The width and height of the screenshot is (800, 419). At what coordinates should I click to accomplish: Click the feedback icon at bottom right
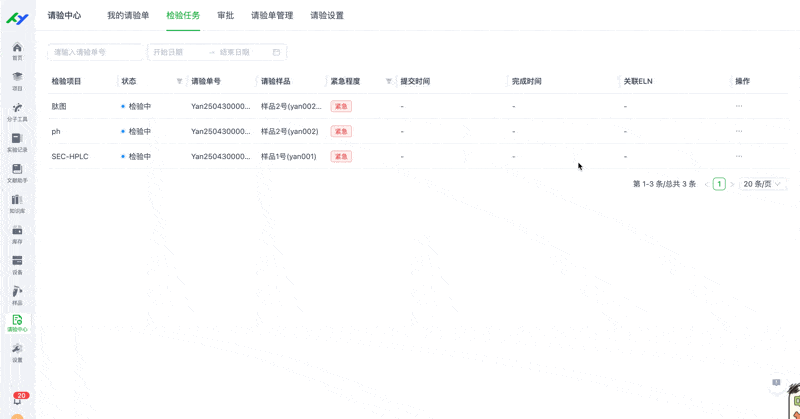point(776,383)
